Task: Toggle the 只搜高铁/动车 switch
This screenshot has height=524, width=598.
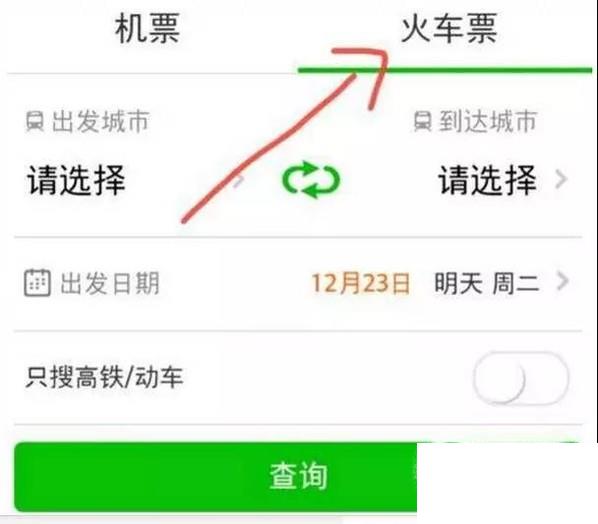Action: [521, 378]
